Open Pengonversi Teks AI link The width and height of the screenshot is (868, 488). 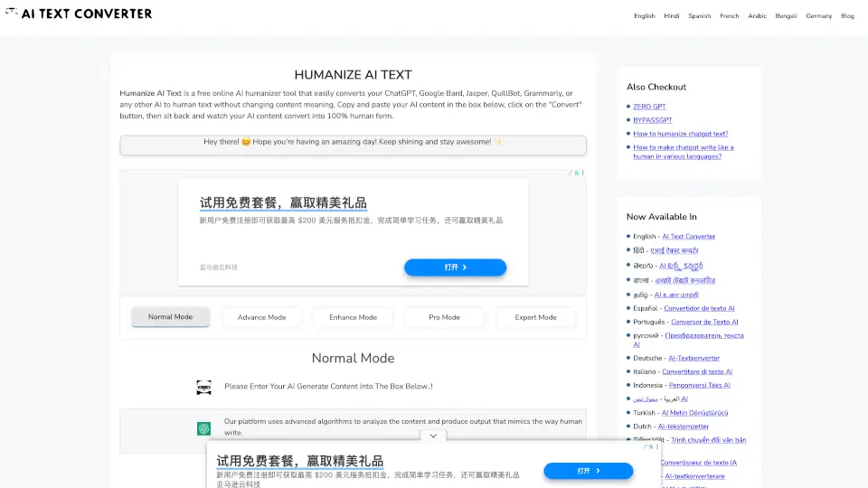(x=699, y=385)
